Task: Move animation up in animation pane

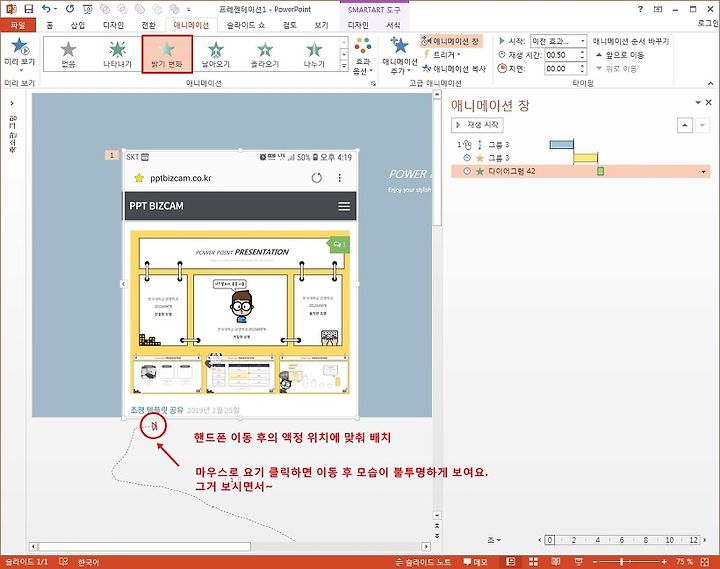Action: tap(685, 125)
